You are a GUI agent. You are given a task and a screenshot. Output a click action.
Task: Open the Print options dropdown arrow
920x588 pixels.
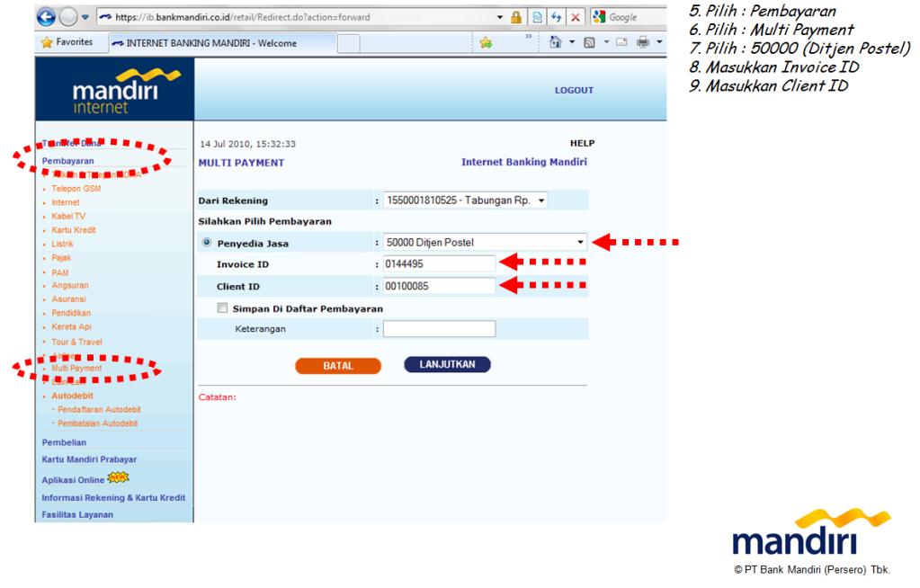(659, 42)
